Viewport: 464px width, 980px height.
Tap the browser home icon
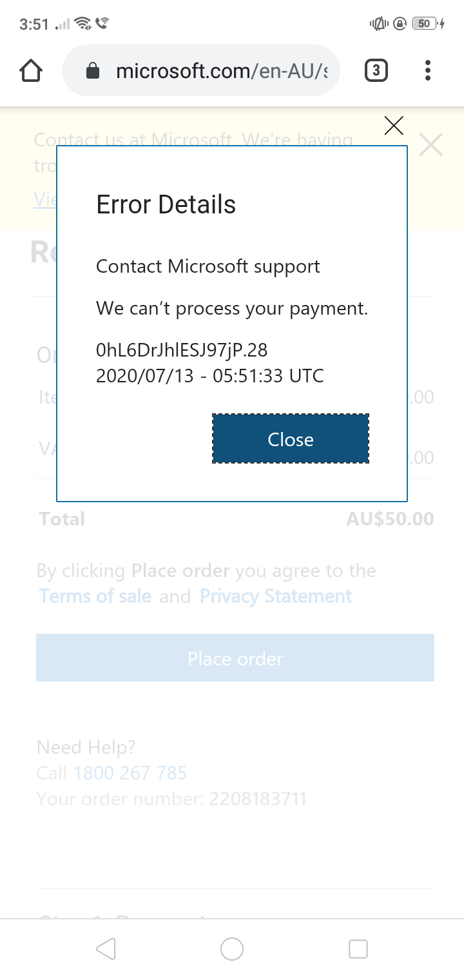pyautogui.click(x=31, y=70)
